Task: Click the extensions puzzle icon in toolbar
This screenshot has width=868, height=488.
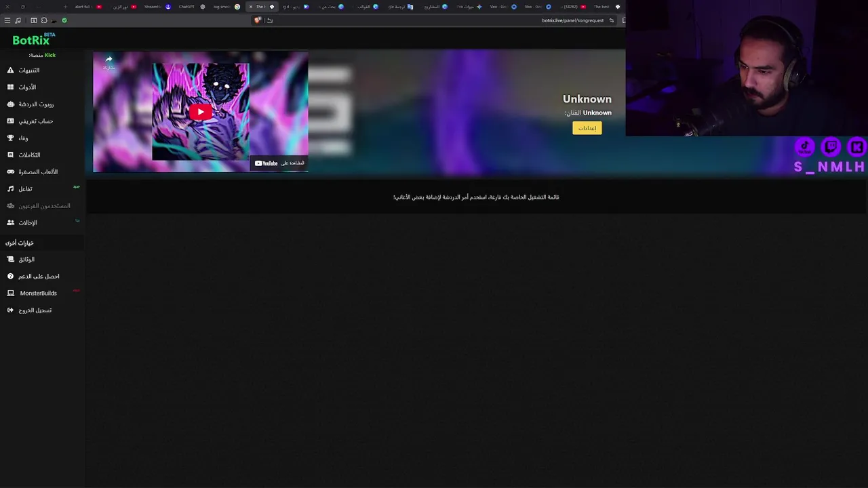Action: pos(44,20)
